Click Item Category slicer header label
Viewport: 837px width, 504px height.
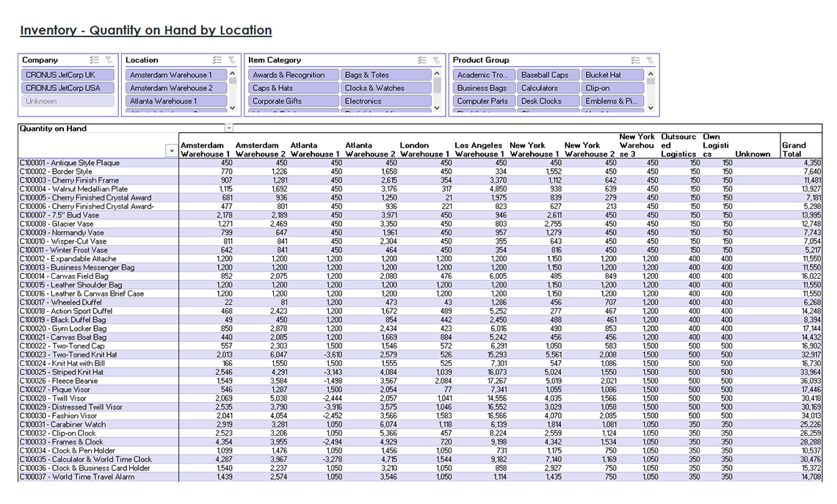click(x=275, y=60)
